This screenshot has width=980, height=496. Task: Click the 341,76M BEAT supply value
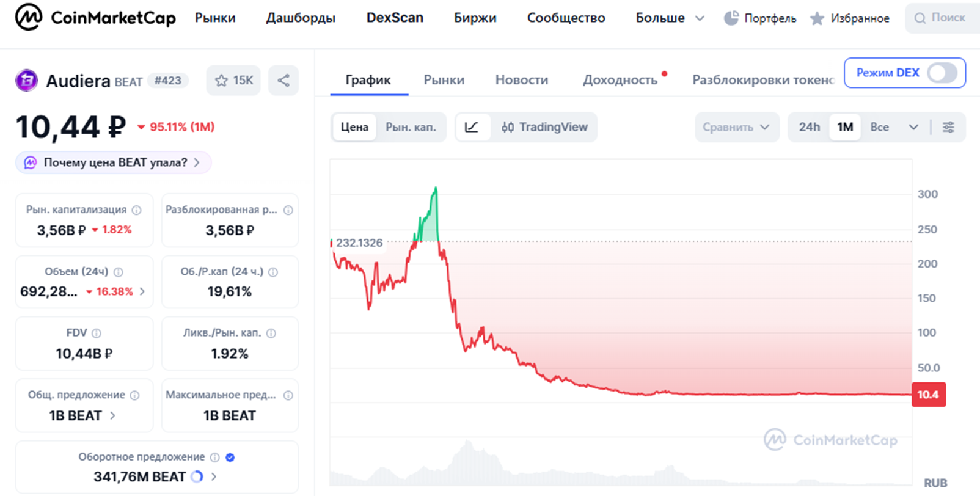139,476
